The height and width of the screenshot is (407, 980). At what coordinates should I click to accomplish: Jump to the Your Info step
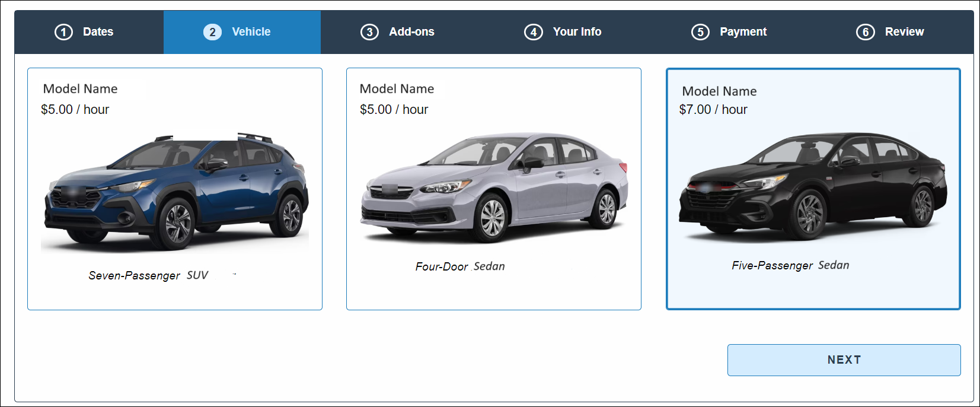click(x=577, y=32)
